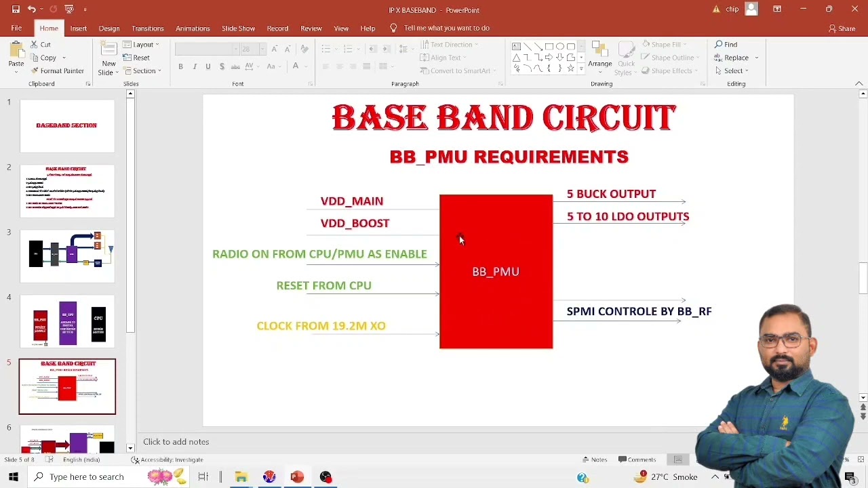Toggle Bold formatting
868x488 pixels.
point(180,66)
